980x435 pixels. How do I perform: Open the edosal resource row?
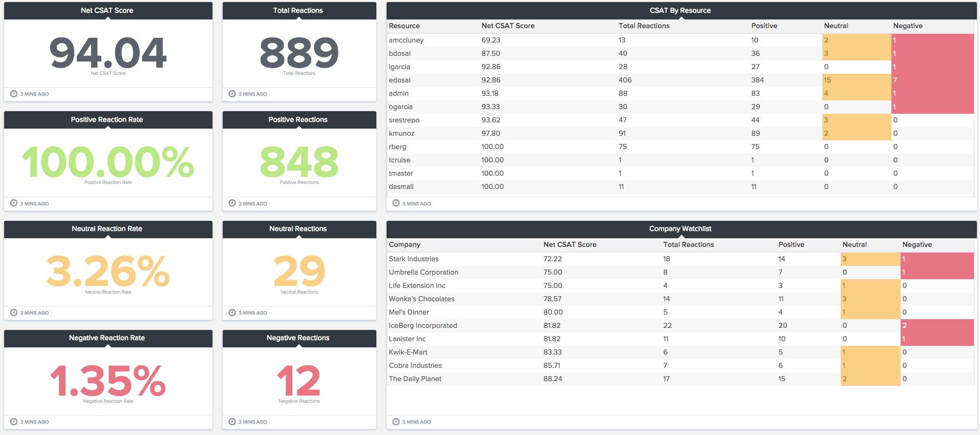(x=399, y=80)
